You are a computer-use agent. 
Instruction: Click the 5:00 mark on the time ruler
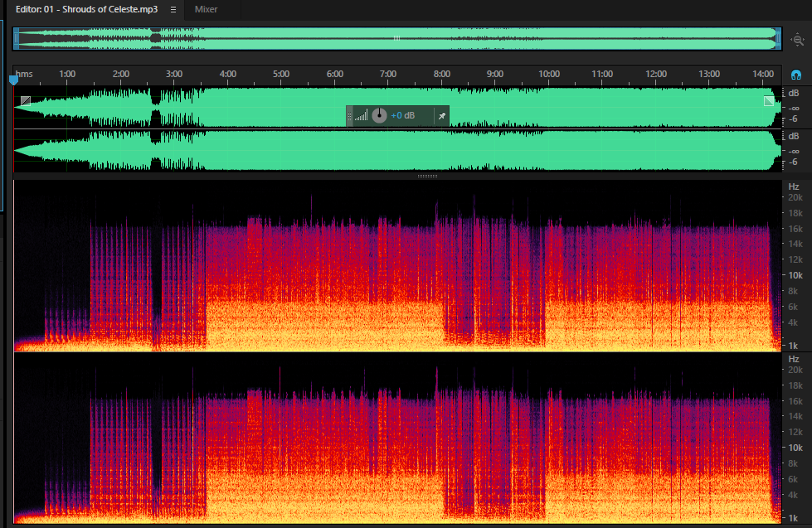coord(281,74)
